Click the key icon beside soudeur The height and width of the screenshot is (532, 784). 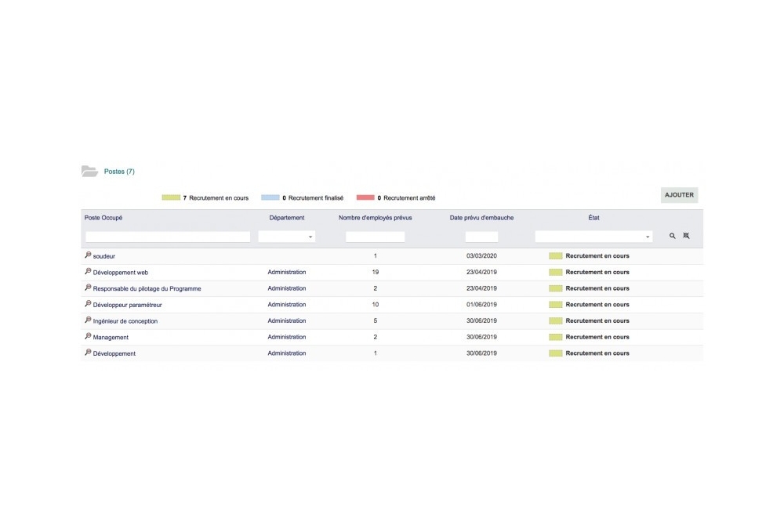coord(88,255)
